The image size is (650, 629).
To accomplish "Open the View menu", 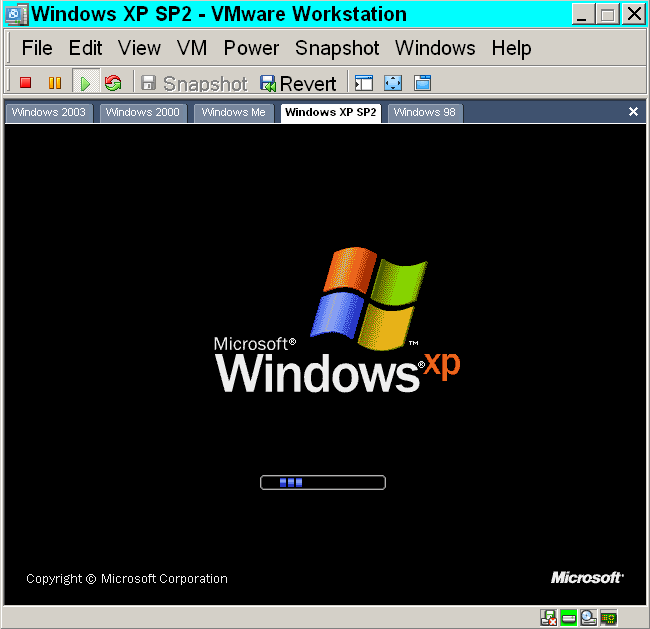I will (x=139, y=48).
